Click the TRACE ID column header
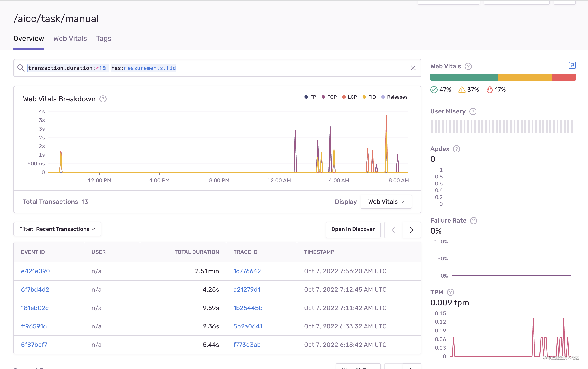The image size is (588, 369). [245, 252]
